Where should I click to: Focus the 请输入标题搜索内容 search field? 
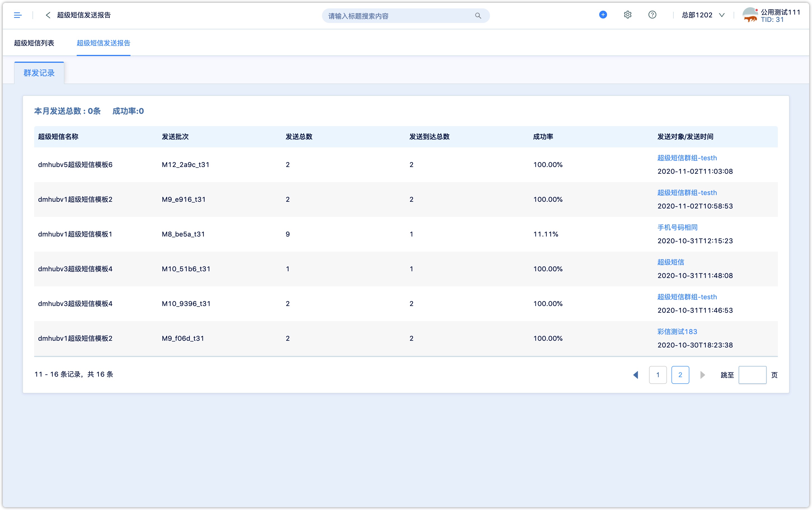(406, 16)
